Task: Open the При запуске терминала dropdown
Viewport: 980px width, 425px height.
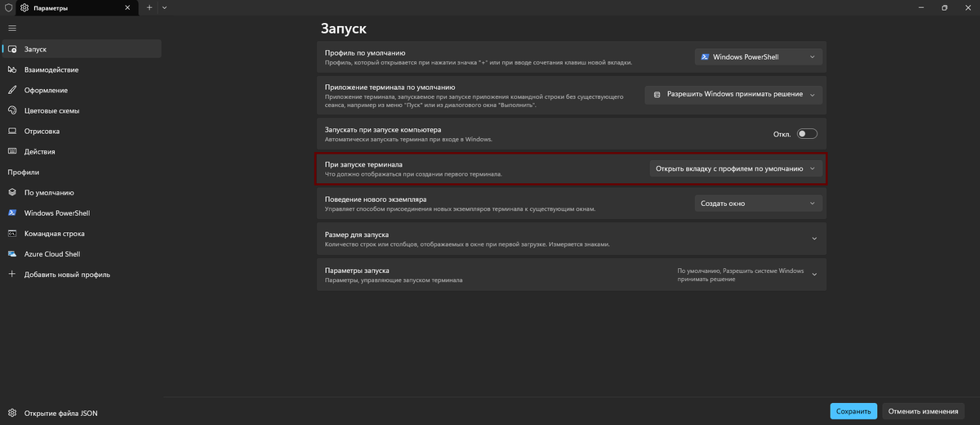Action: tap(736, 168)
